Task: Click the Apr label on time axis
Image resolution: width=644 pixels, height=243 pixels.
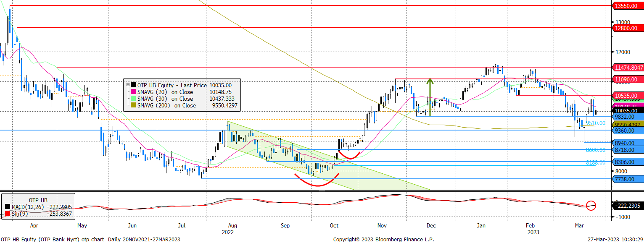Action: 34,225
